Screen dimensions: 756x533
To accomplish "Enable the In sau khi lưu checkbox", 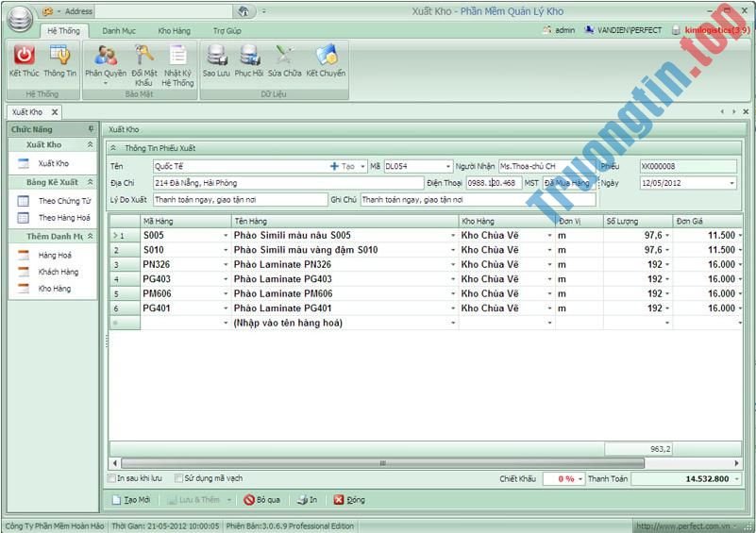I will 113,478.
